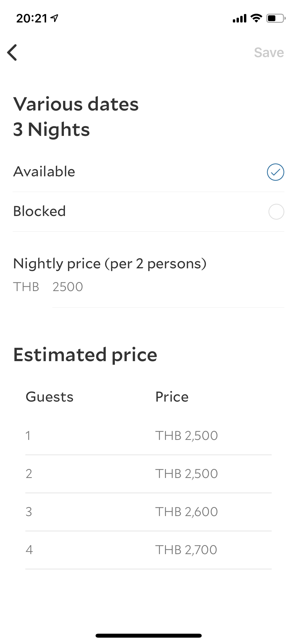This screenshot has width=297, height=644.
Task: Tap the Estimated price heading
Action: [x=85, y=355]
